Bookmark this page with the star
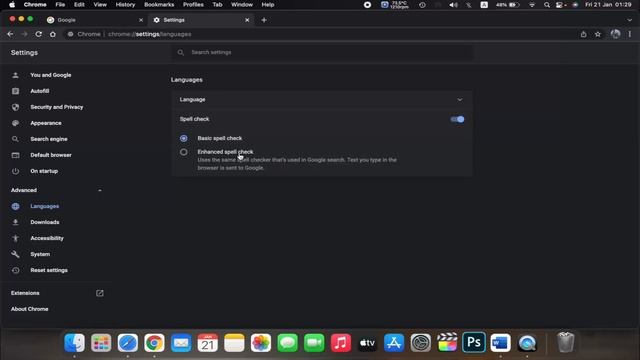Screen dimensions: 640x360 point(598,34)
